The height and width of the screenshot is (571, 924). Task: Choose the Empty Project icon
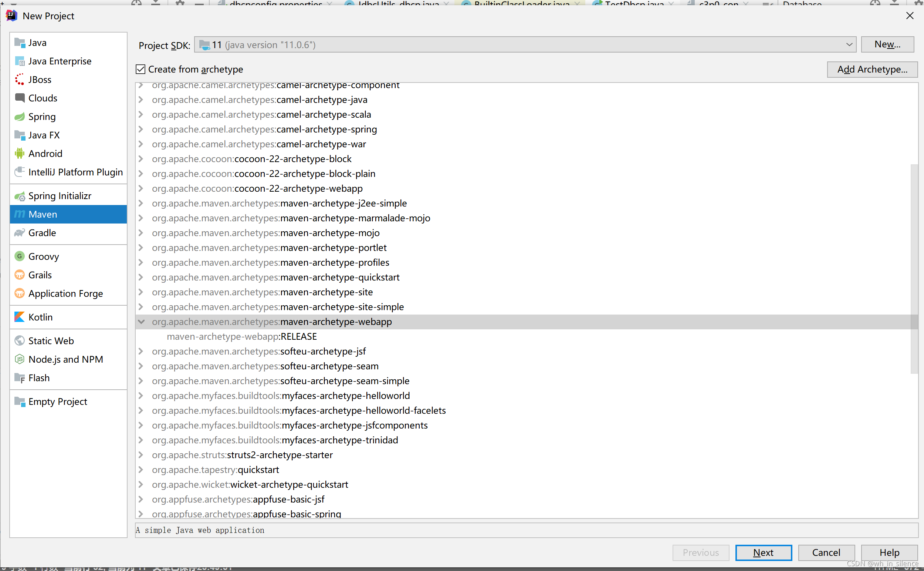(19, 402)
